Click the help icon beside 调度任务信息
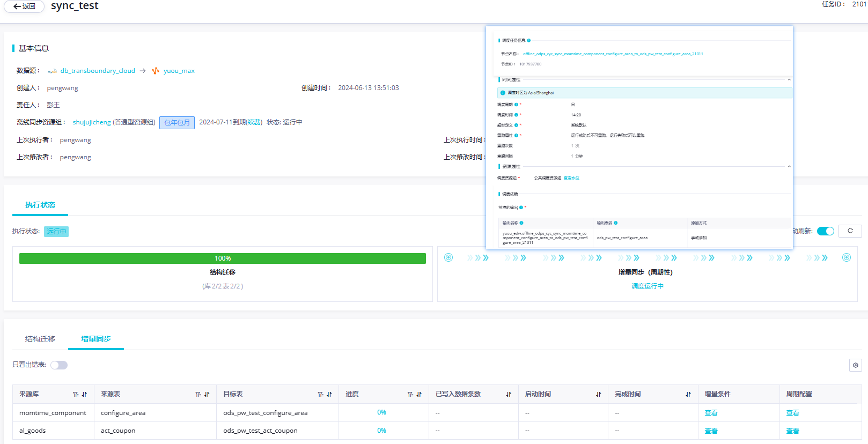The width and height of the screenshot is (868, 444). [529, 40]
